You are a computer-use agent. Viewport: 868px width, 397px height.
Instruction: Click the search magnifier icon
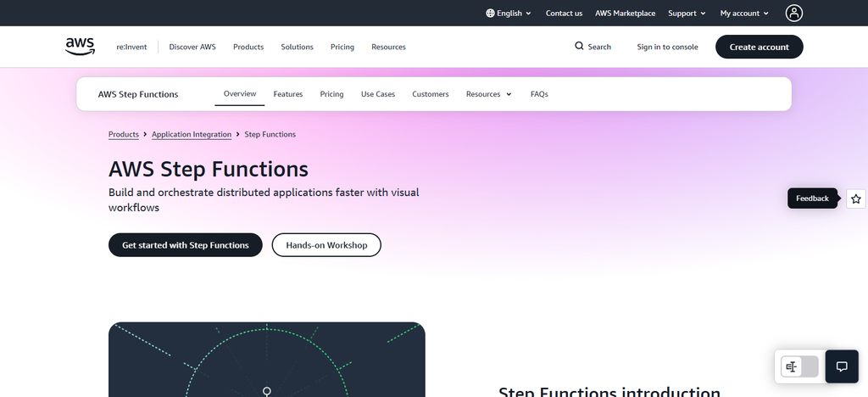579,46
